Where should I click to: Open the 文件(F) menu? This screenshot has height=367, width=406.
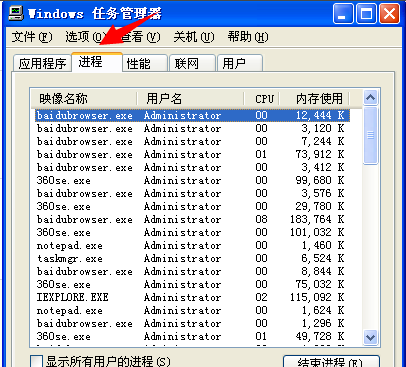[32, 37]
